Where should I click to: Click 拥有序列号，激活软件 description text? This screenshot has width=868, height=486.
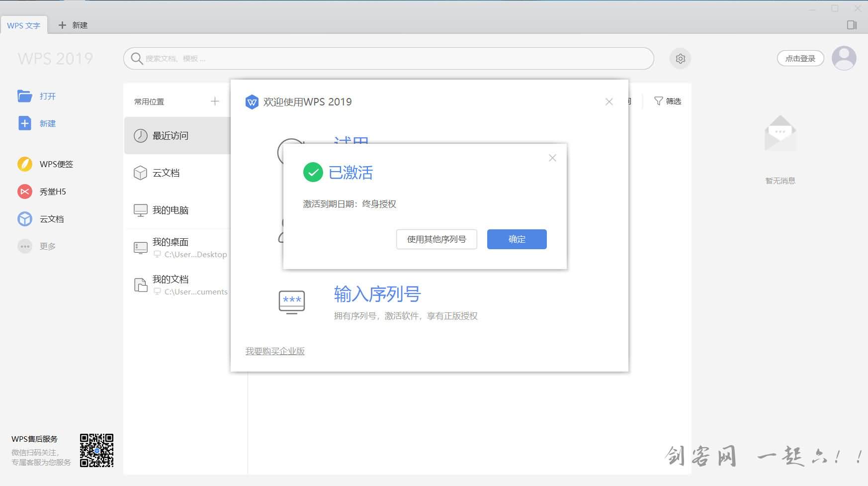pyautogui.click(x=406, y=316)
